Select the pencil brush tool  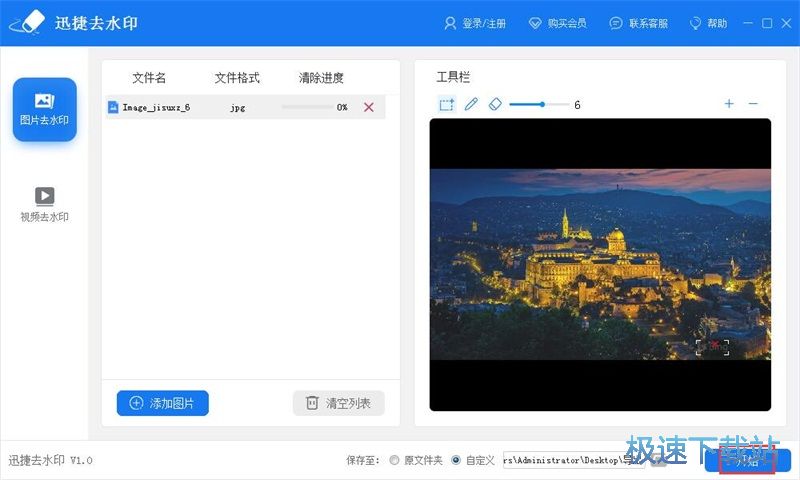coord(471,104)
